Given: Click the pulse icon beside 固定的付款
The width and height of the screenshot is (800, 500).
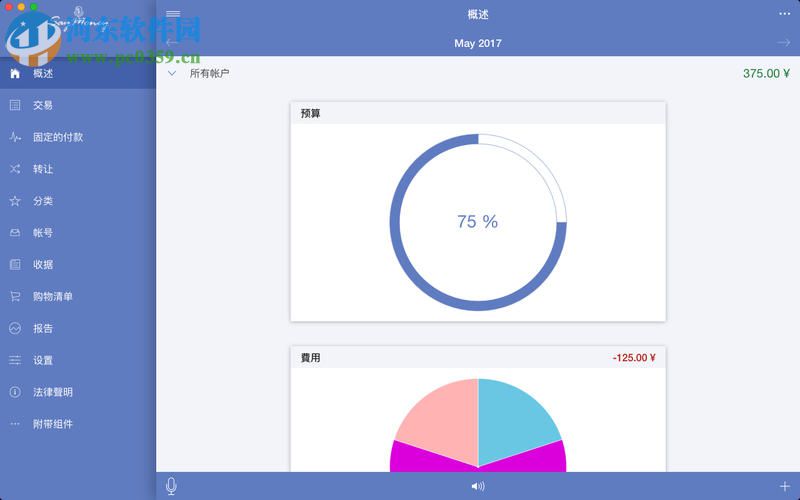Looking at the screenshot, I should [x=15, y=137].
